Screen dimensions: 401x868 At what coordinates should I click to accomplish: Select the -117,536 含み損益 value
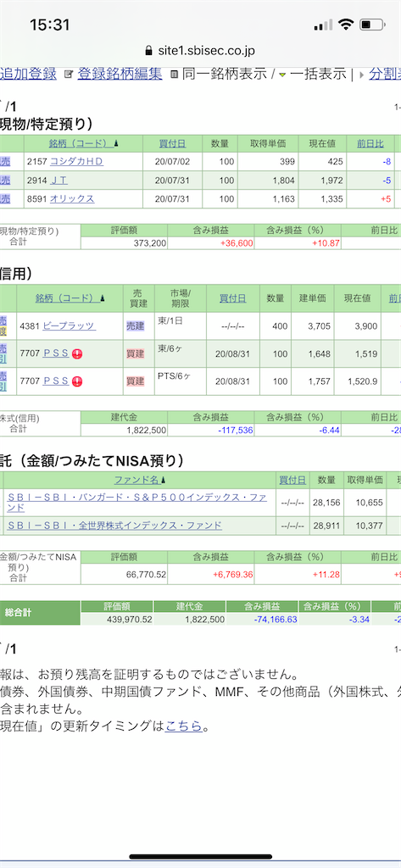click(x=234, y=429)
